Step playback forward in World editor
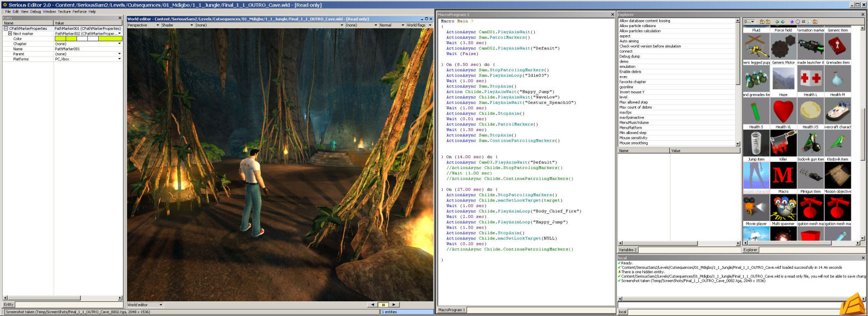868x316 pixels. tap(394, 305)
